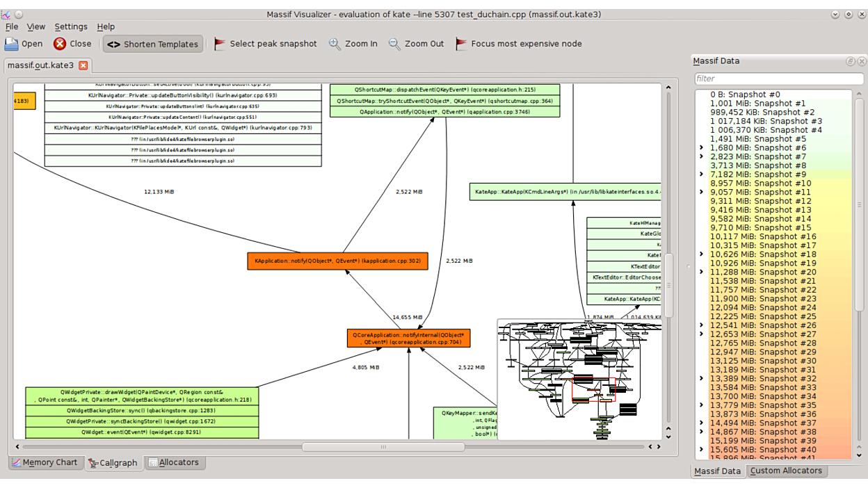Click the red Close toolbar icon

pos(60,44)
